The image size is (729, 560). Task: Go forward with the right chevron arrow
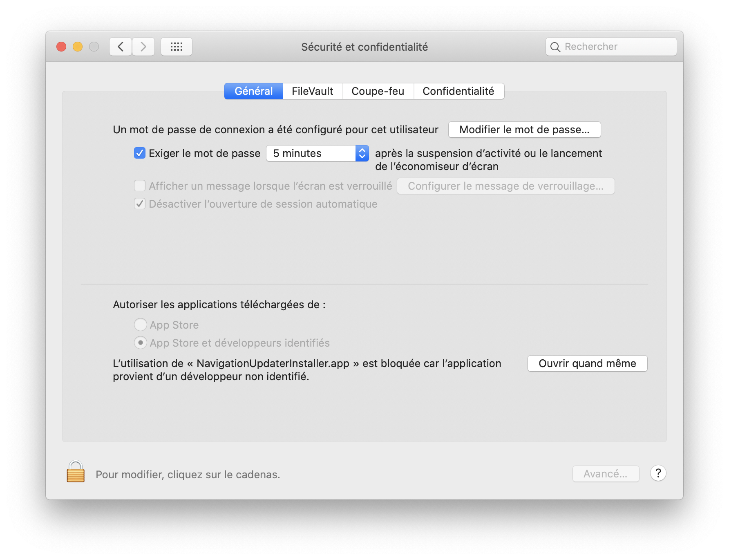[x=143, y=47]
